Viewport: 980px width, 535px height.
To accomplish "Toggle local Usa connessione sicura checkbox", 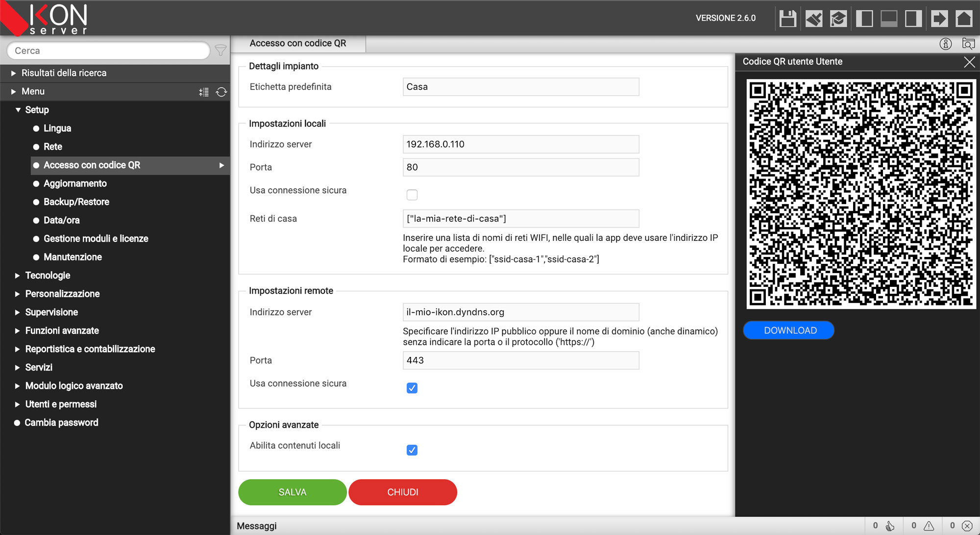I will pos(412,195).
